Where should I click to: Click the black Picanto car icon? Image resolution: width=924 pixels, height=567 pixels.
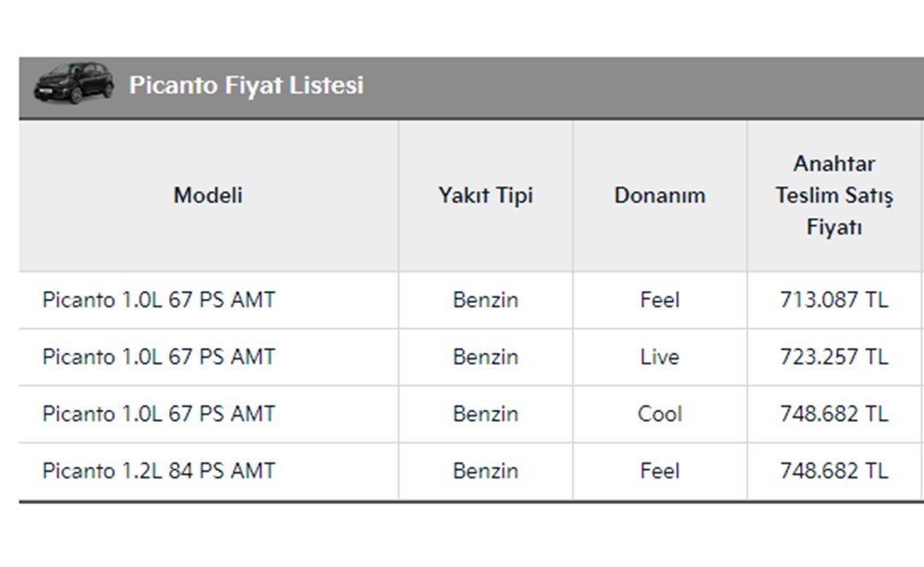[x=73, y=83]
